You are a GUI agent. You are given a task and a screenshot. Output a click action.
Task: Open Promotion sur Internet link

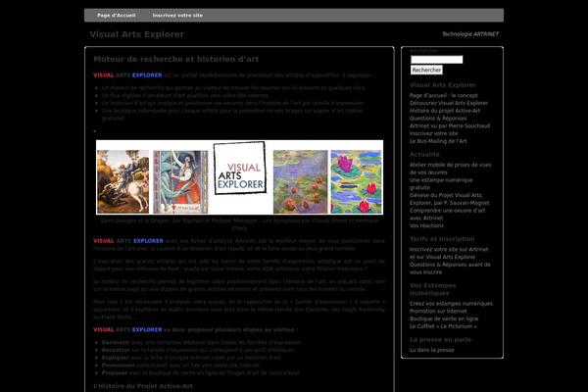click(x=438, y=311)
